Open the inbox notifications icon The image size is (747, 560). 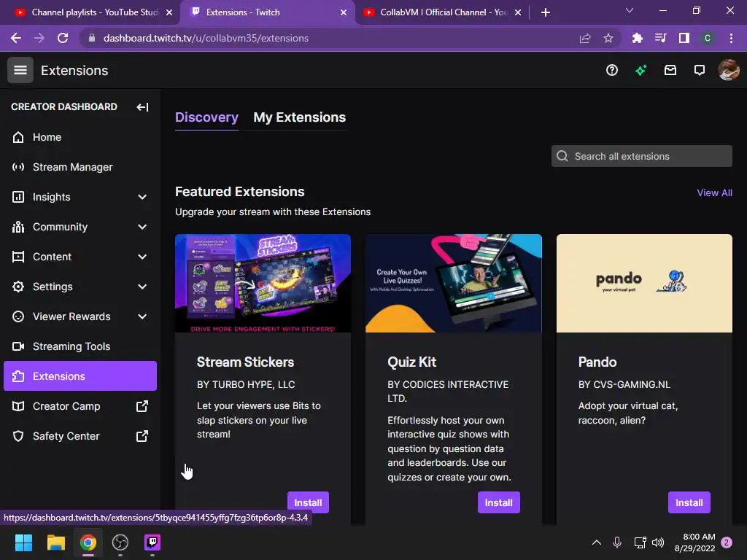(670, 71)
